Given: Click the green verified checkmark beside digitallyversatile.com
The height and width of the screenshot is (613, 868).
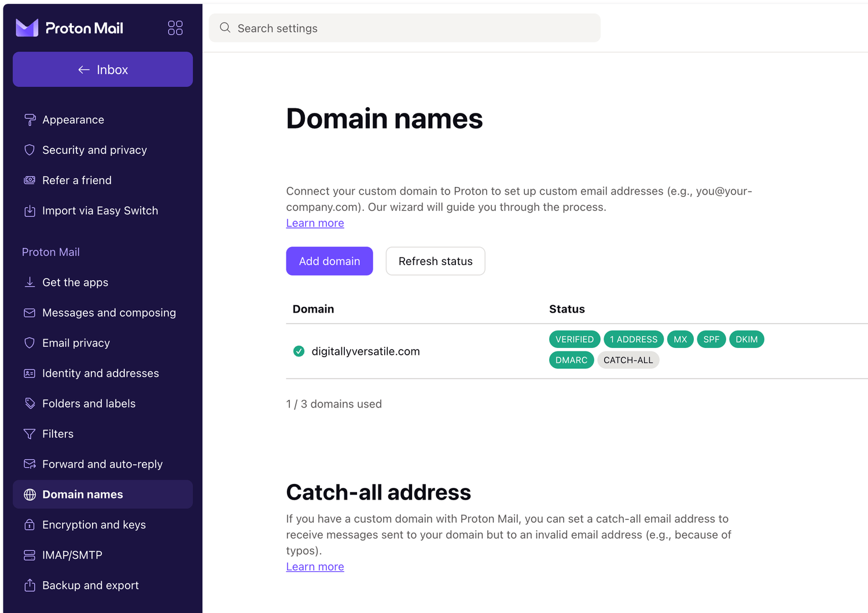Looking at the screenshot, I should coord(299,351).
